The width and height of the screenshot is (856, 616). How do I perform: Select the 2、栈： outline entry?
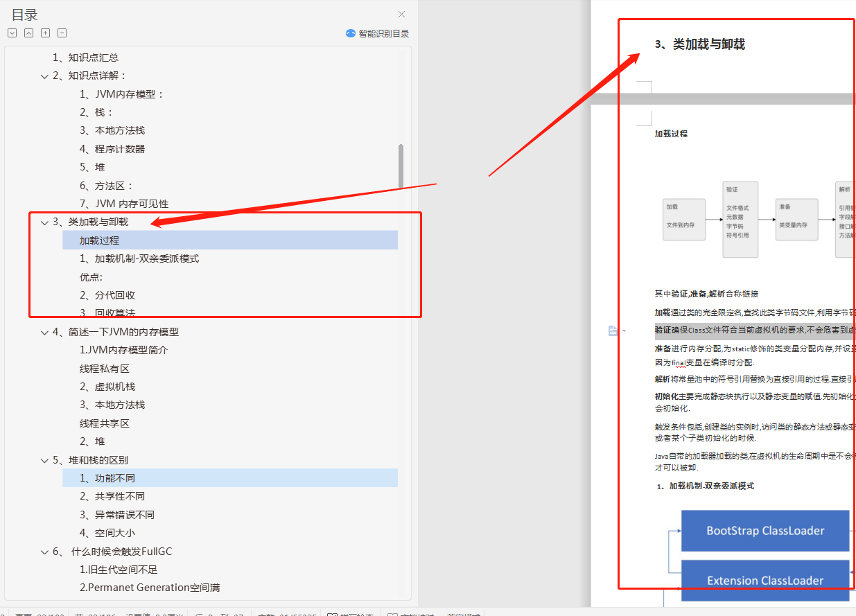coord(96,112)
